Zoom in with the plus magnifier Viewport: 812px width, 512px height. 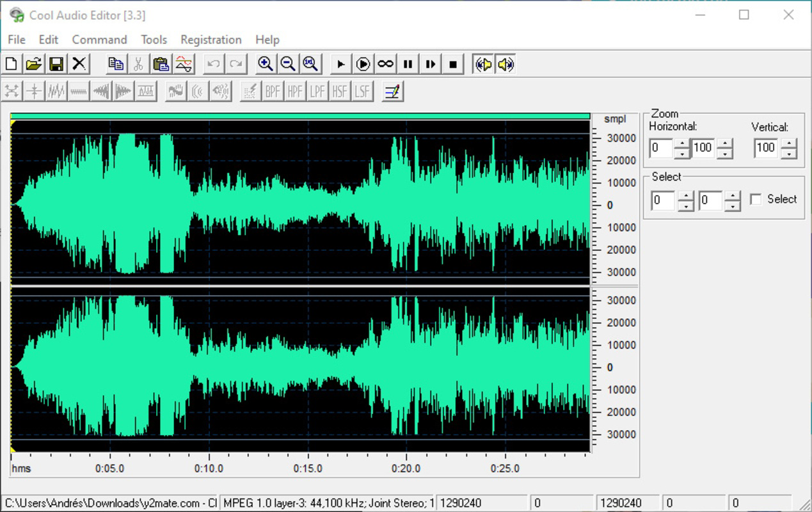pyautogui.click(x=266, y=64)
